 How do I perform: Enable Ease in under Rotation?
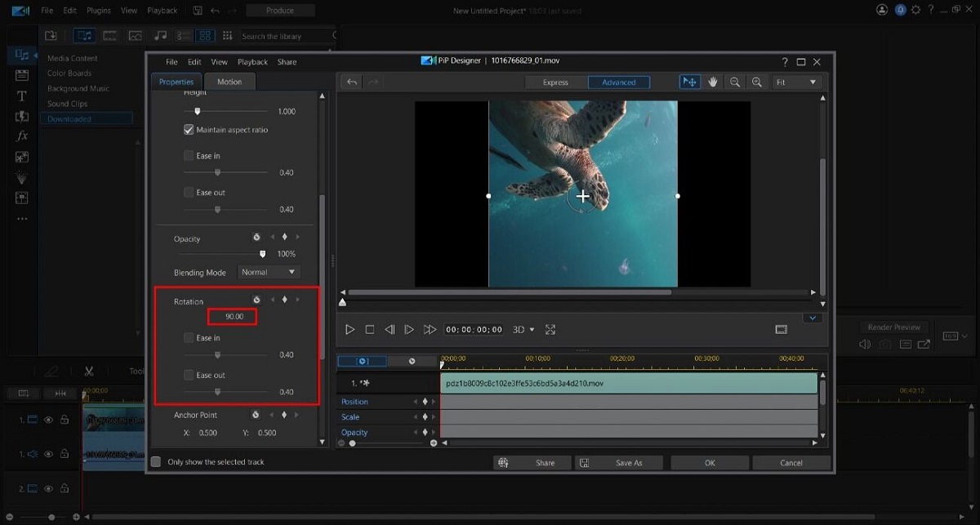(x=189, y=337)
